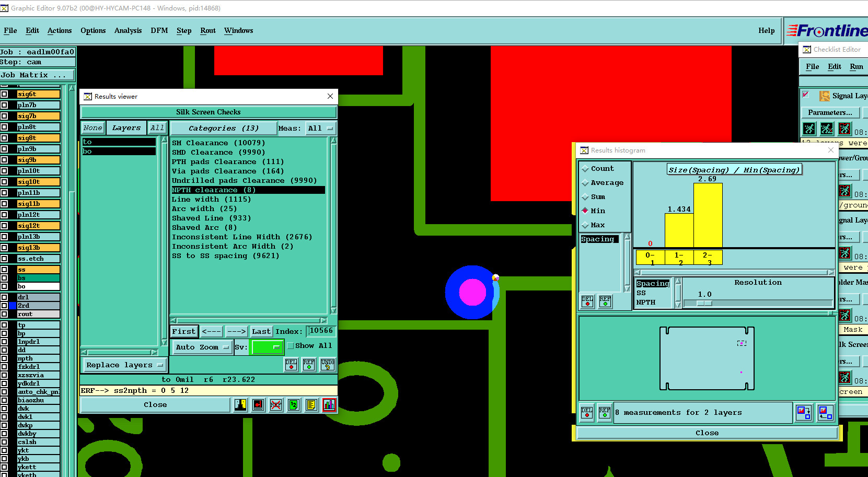
Task: Open the Analysis menu
Action: [x=128, y=31]
